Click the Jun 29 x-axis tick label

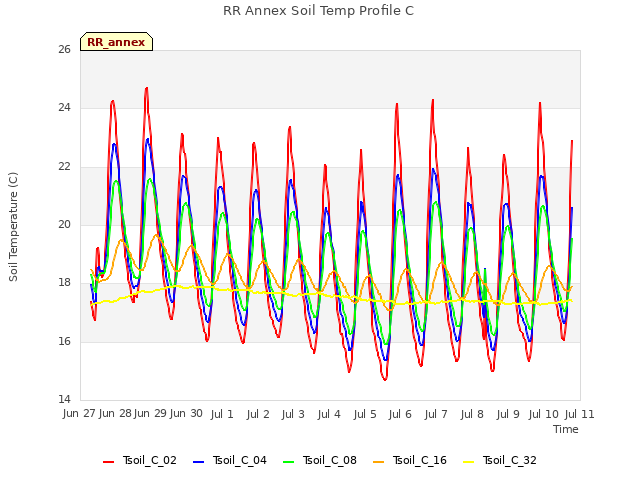150,414
